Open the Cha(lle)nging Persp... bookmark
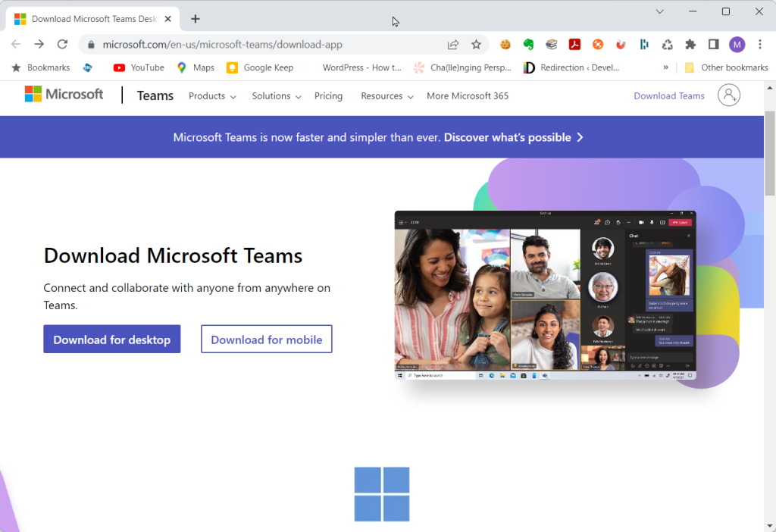 (463, 67)
